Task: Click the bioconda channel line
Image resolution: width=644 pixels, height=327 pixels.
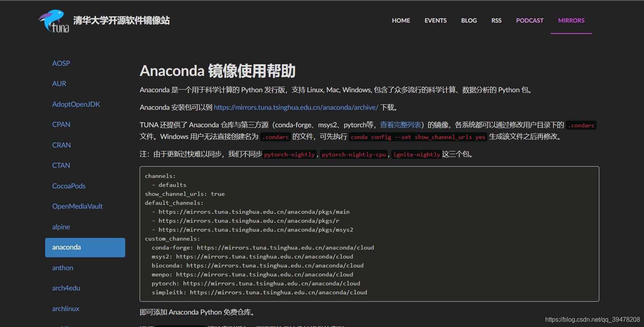Action: tap(257, 265)
